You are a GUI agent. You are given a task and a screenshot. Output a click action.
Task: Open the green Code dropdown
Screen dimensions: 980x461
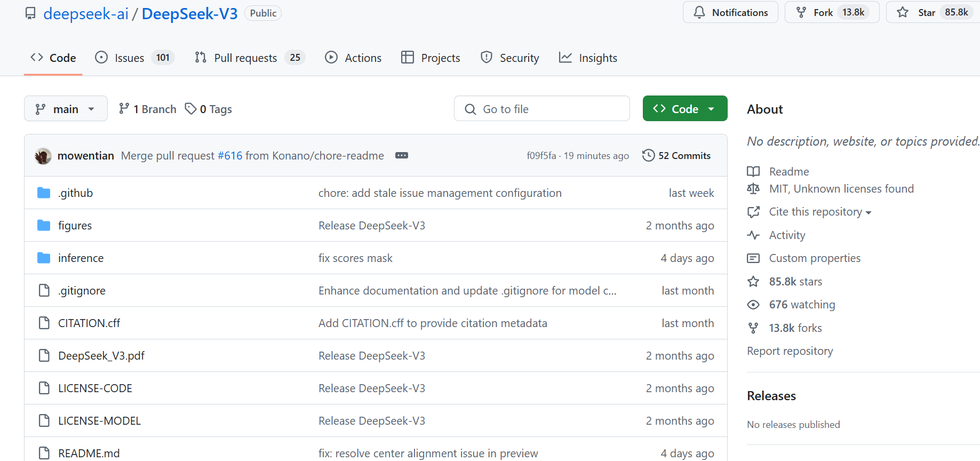coord(685,108)
